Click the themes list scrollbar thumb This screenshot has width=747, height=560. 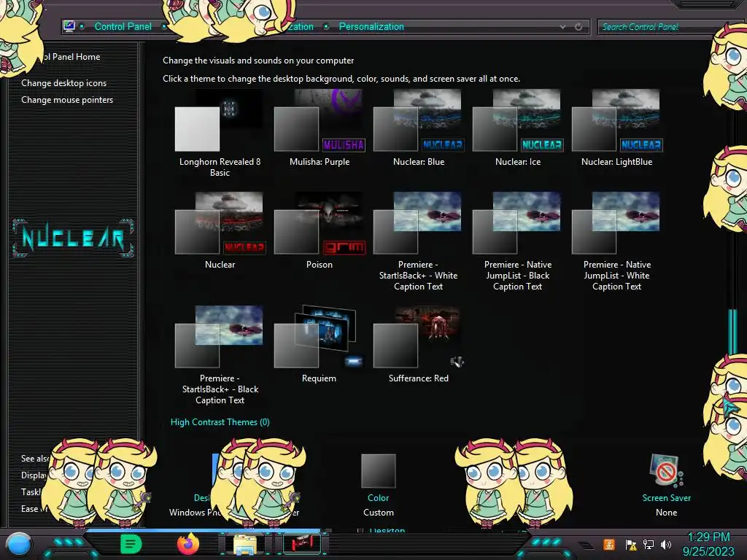click(732, 331)
